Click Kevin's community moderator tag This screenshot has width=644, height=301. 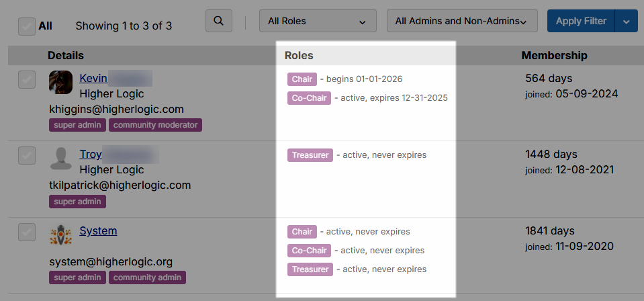click(x=155, y=125)
